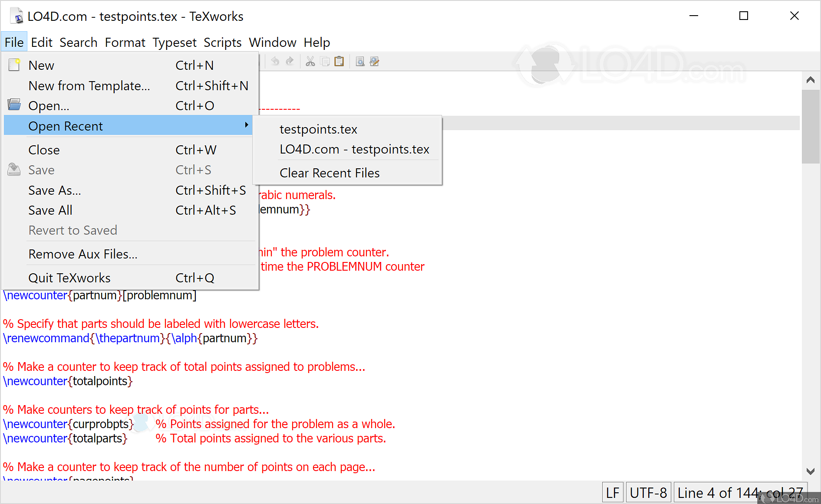Click the Line 4 of 144 position indicator
Screen dimensions: 821x504
point(740,493)
